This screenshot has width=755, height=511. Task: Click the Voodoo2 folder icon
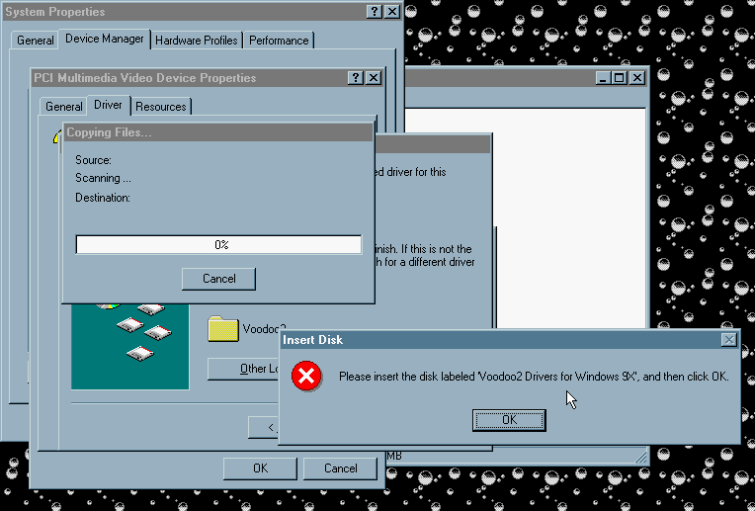click(223, 329)
